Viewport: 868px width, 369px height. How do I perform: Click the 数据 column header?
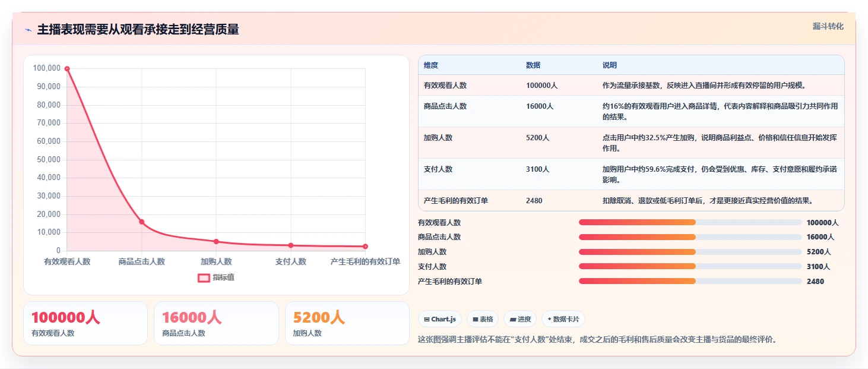(533, 65)
